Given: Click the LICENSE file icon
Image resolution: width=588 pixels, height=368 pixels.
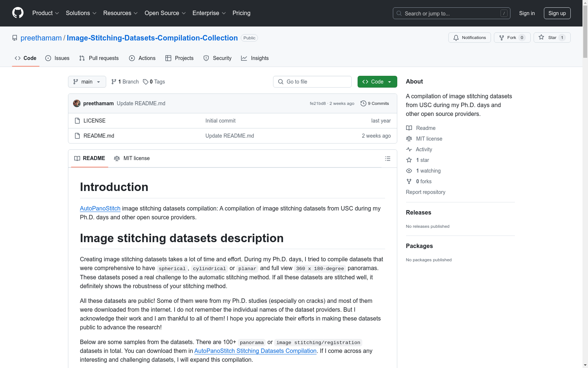Looking at the screenshot, I should pos(77,121).
